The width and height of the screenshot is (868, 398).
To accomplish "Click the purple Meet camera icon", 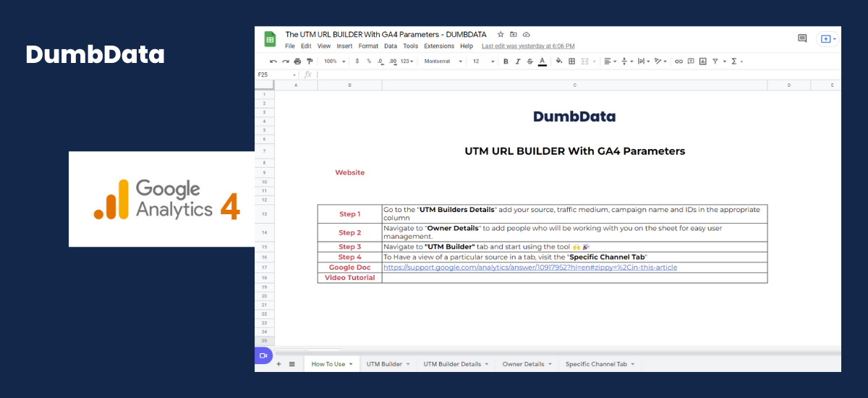I will (263, 355).
